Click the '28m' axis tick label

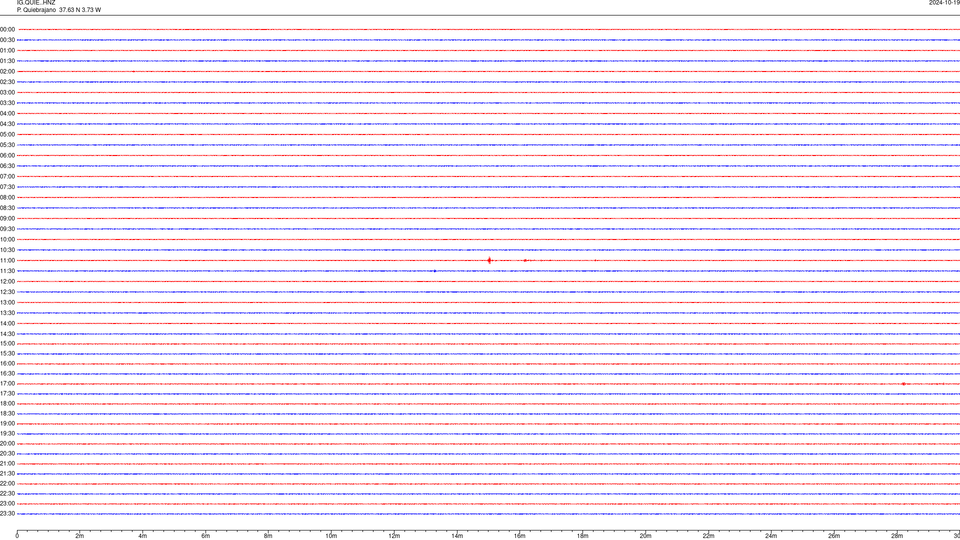pyautogui.click(x=897, y=536)
